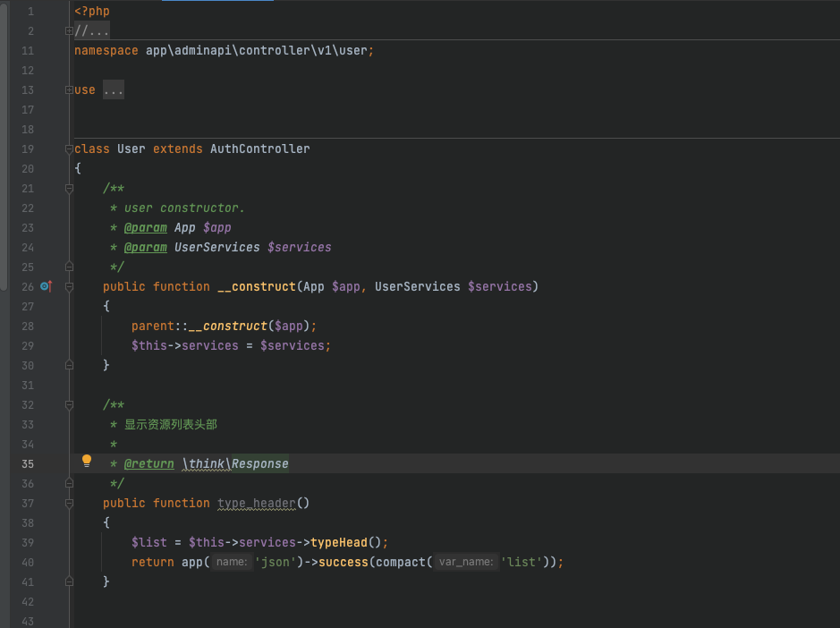Image resolution: width=840 pixels, height=628 pixels.
Task: Collapse the constructor docblock at line 21
Action: click(69, 189)
